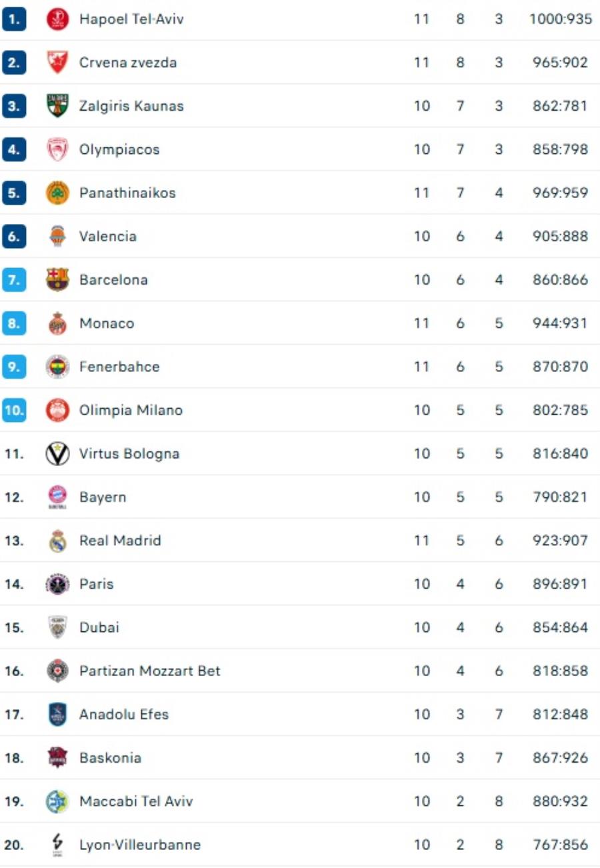Image resolution: width=600 pixels, height=868 pixels.
Task: Click the Panathinaikos clover logo
Action: [x=57, y=193]
